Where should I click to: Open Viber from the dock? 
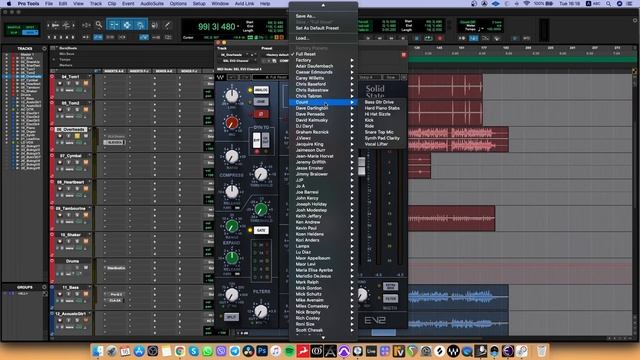tap(221, 351)
